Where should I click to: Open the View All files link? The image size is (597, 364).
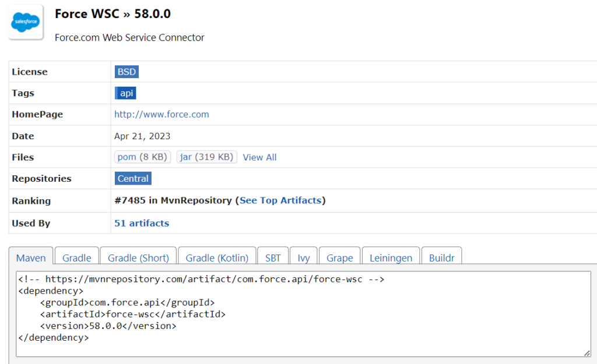click(259, 157)
